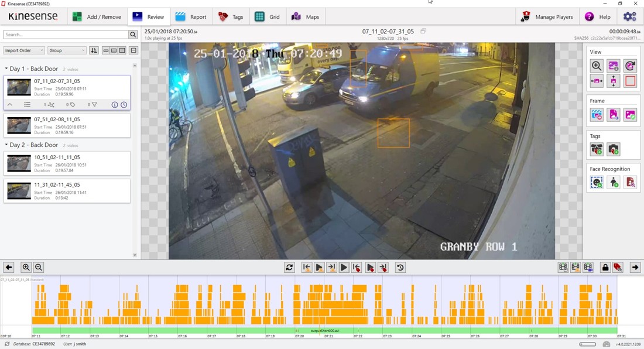This screenshot has height=349, width=644.
Task: Zoom in on the timeline
Action: [x=26, y=267]
